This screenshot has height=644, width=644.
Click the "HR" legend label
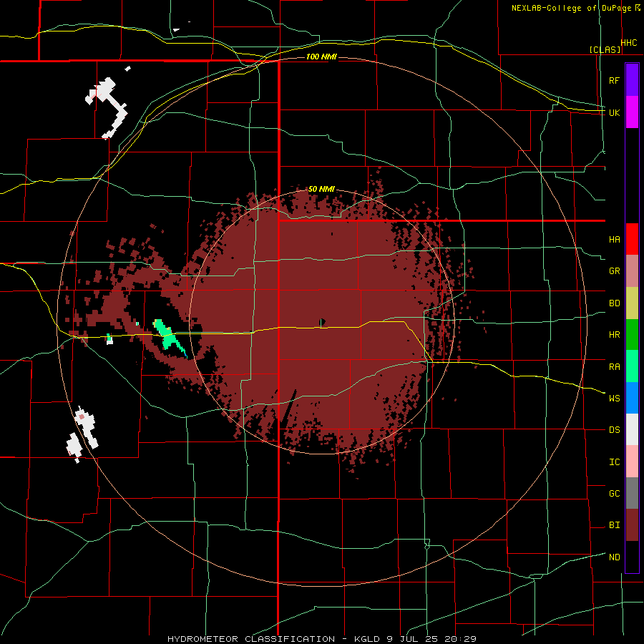615,335
